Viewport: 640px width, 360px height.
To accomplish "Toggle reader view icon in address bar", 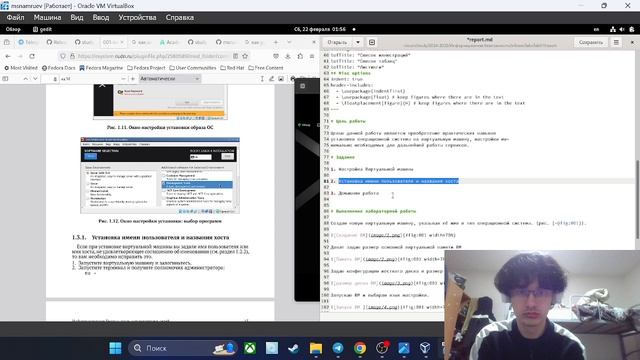I will tap(236, 56).
